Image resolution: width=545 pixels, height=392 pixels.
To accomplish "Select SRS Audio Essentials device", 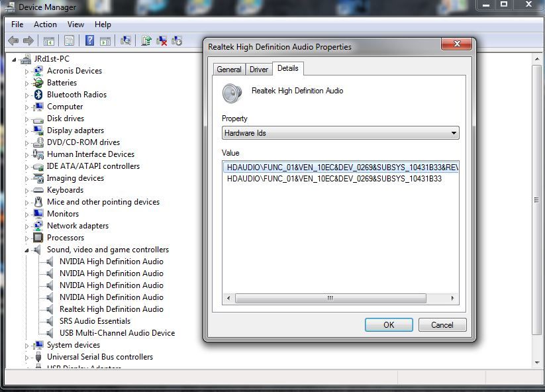I will [95, 321].
